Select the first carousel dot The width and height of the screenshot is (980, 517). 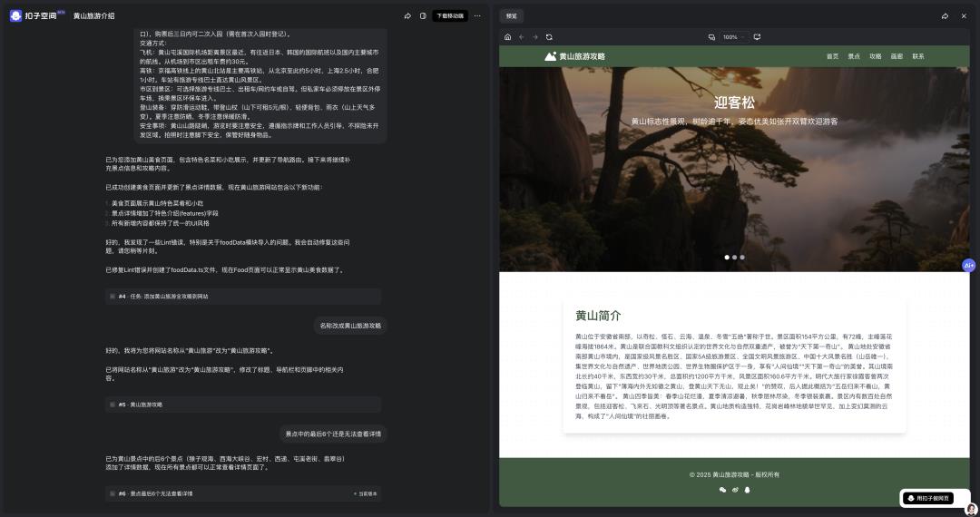[x=727, y=258]
